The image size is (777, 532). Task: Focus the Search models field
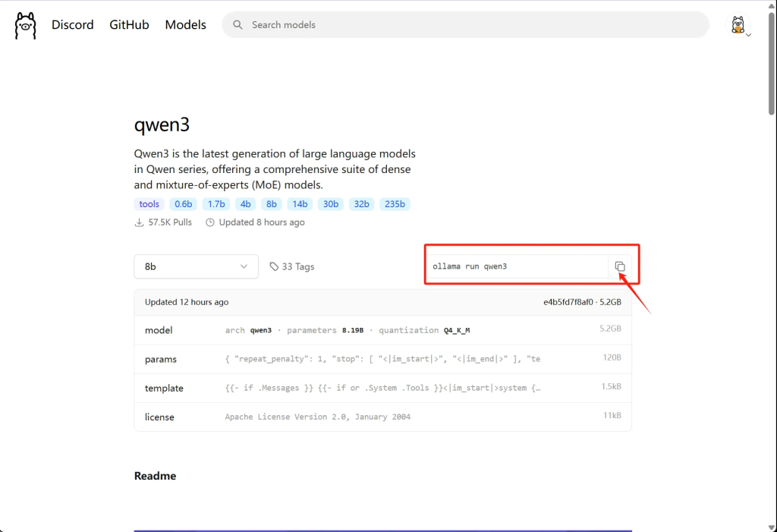(x=465, y=25)
